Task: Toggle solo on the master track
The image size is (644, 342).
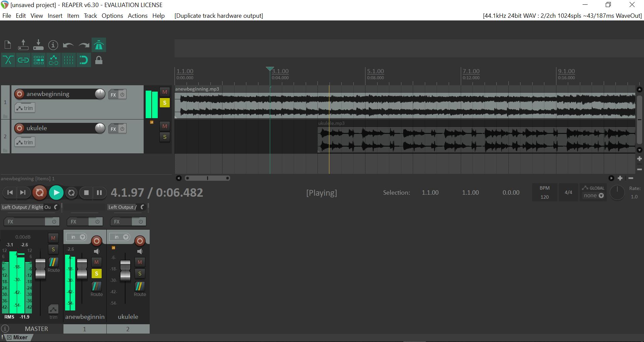Action: point(53,249)
